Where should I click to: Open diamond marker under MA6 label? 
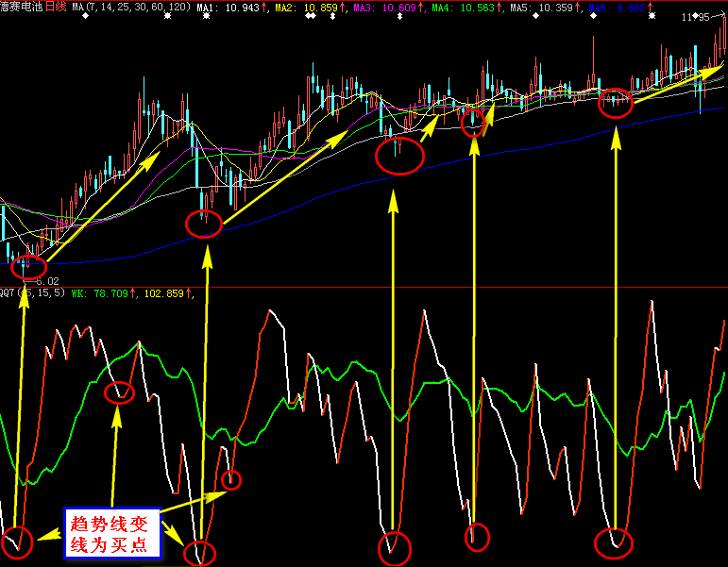tap(593, 16)
